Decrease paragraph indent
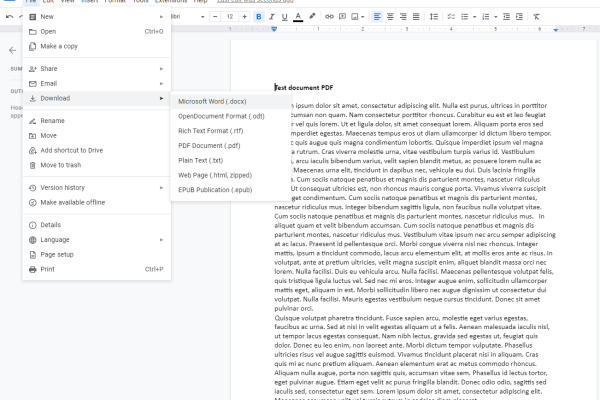The width and height of the screenshot is (600, 400). (506, 16)
